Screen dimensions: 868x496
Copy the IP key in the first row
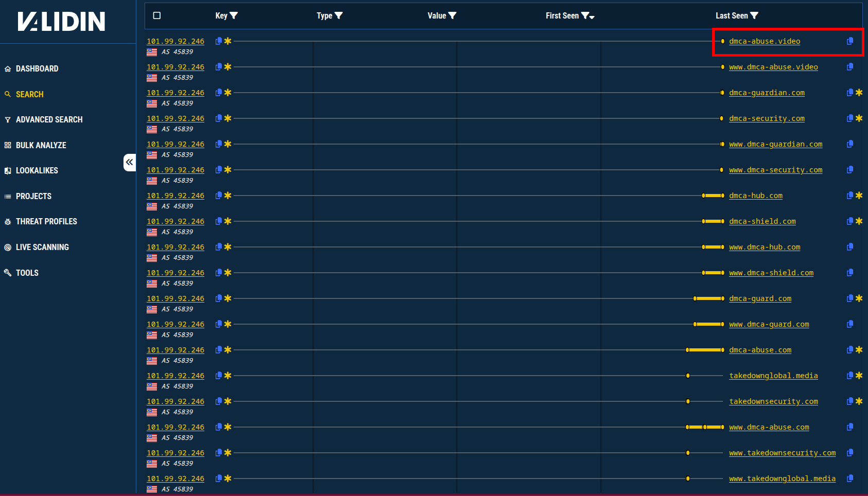219,41
